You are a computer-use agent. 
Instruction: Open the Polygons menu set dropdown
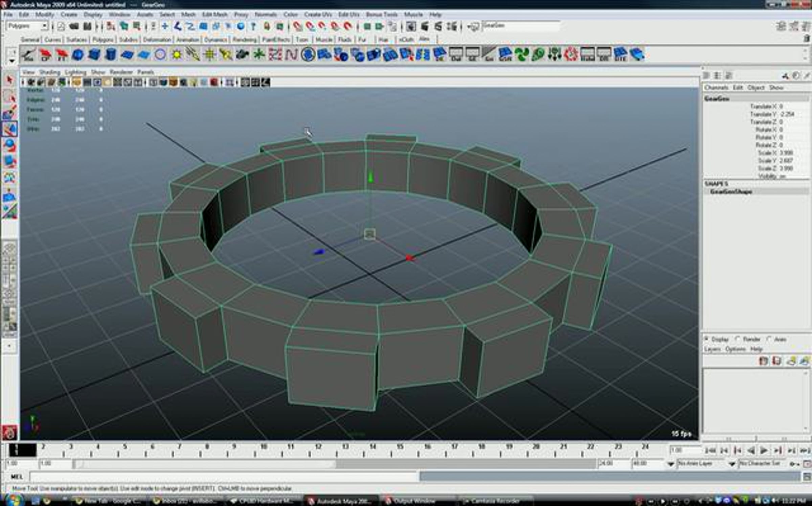(27, 26)
